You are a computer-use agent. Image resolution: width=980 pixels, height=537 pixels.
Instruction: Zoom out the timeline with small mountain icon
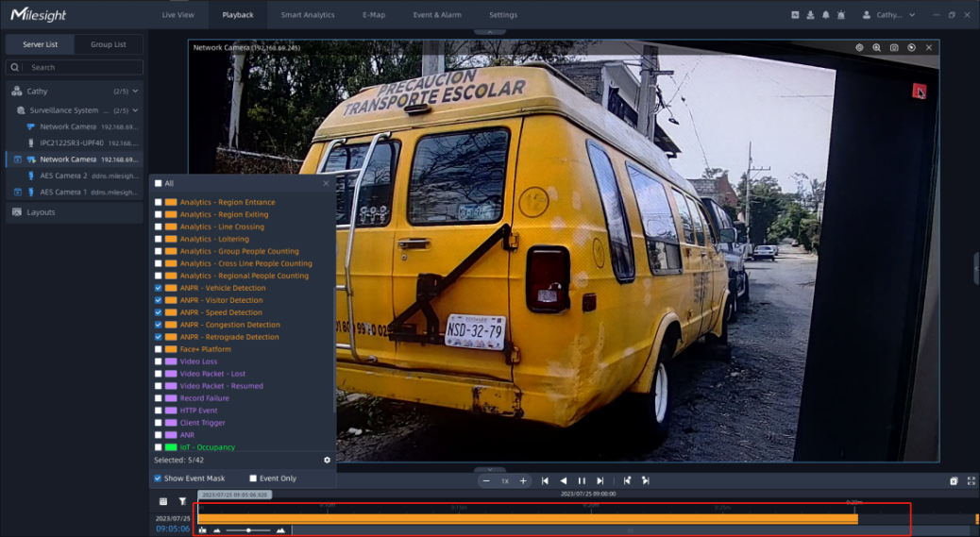(x=217, y=530)
